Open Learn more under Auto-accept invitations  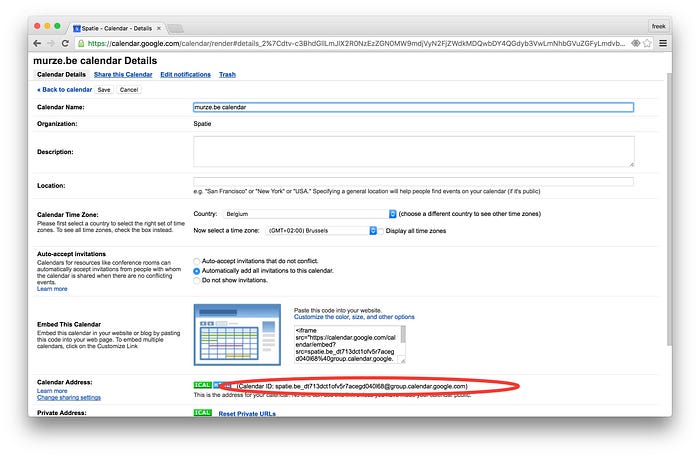click(52, 289)
